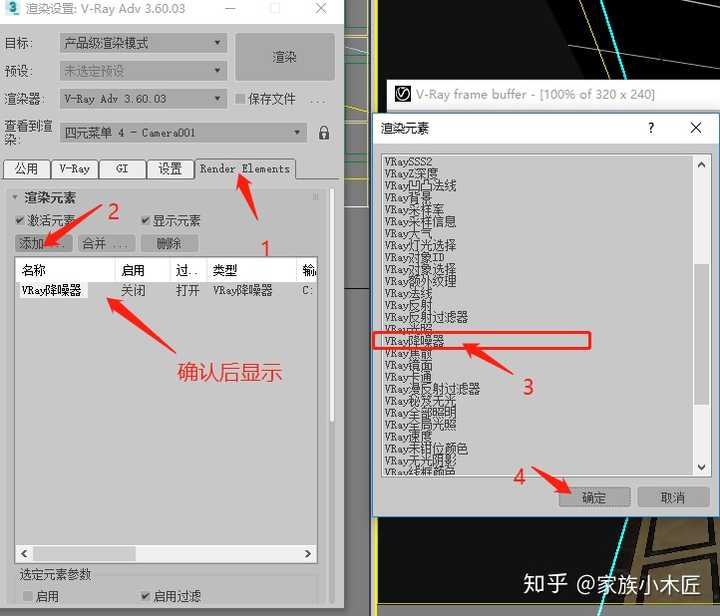Select VRay反射过滤器 in the list
This screenshot has height=616, width=720.
coord(426,317)
